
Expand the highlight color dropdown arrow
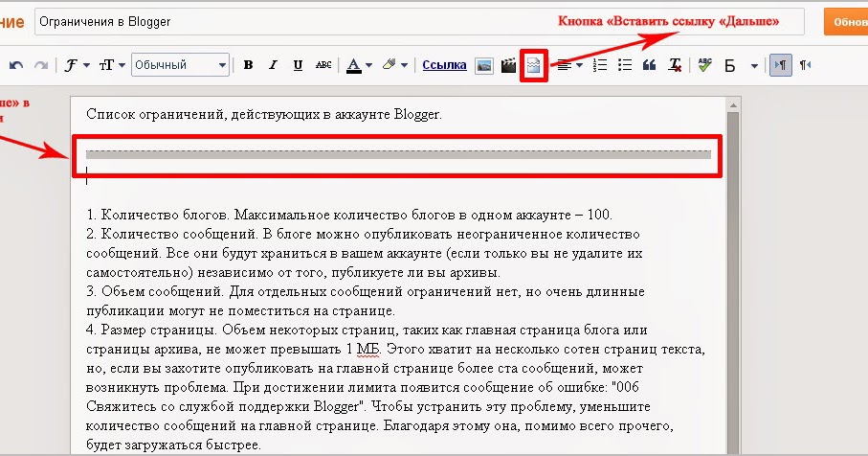click(x=405, y=65)
